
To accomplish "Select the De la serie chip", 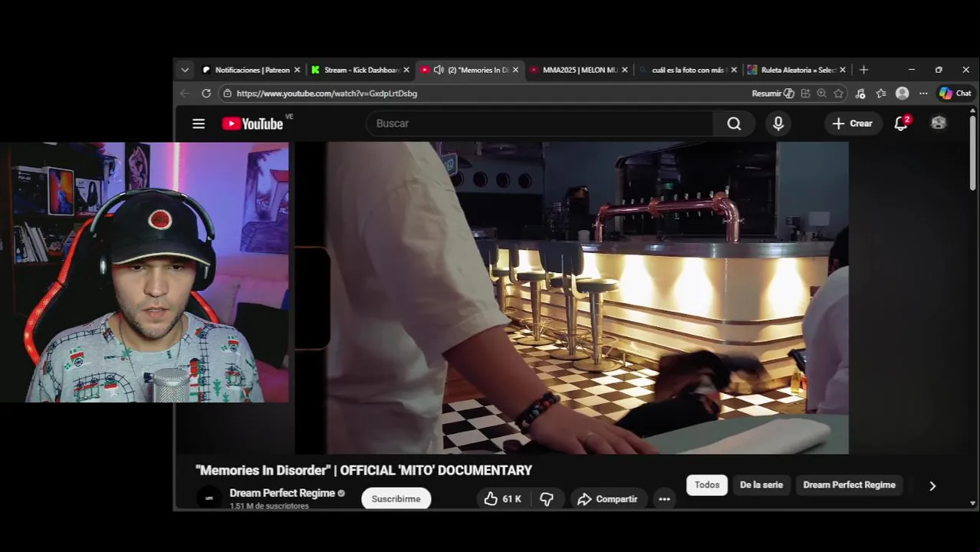I will click(761, 485).
